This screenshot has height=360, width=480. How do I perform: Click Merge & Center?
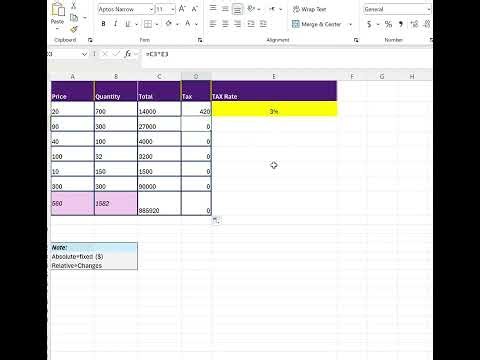click(x=316, y=24)
